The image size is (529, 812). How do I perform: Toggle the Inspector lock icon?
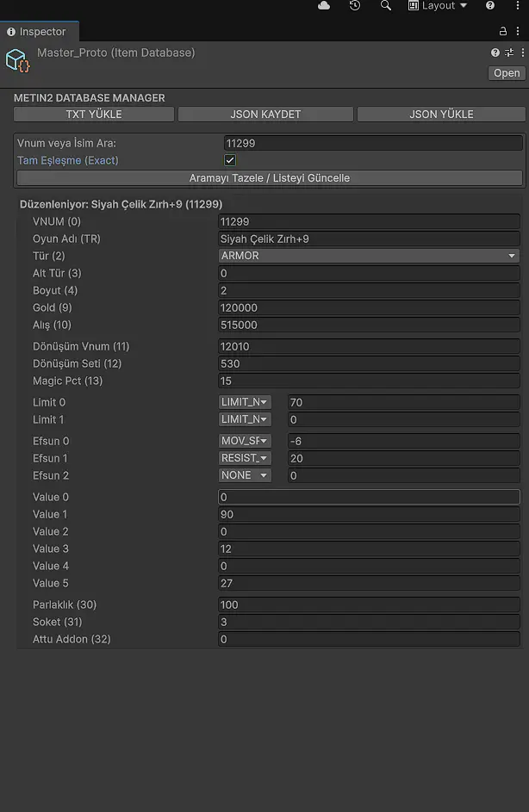point(503,31)
